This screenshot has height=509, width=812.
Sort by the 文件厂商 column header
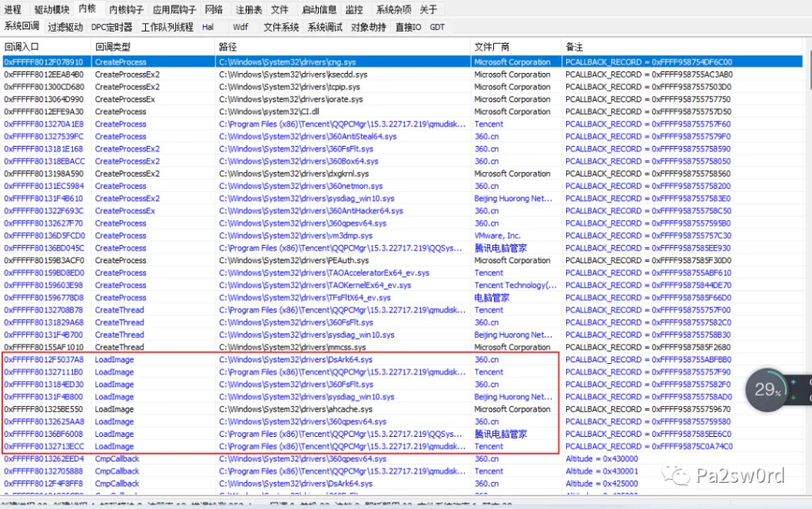[492, 48]
